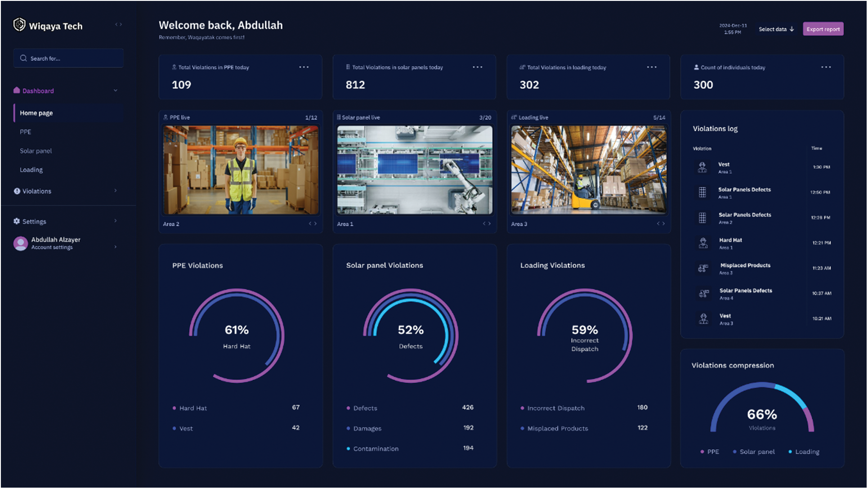
Task: Click Abdullah Alzayer's profile avatar
Action: pyautogui.click(x=21, y=243)
